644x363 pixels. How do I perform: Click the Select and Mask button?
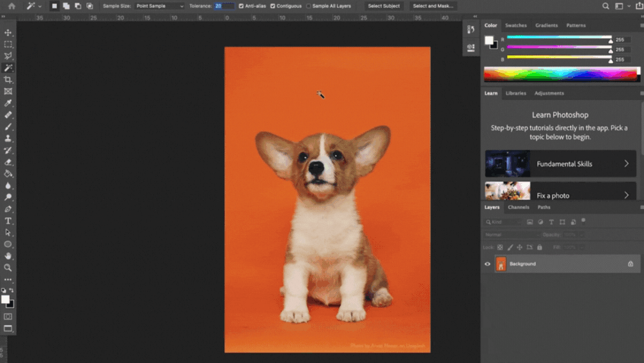click(x=433, y=6)
